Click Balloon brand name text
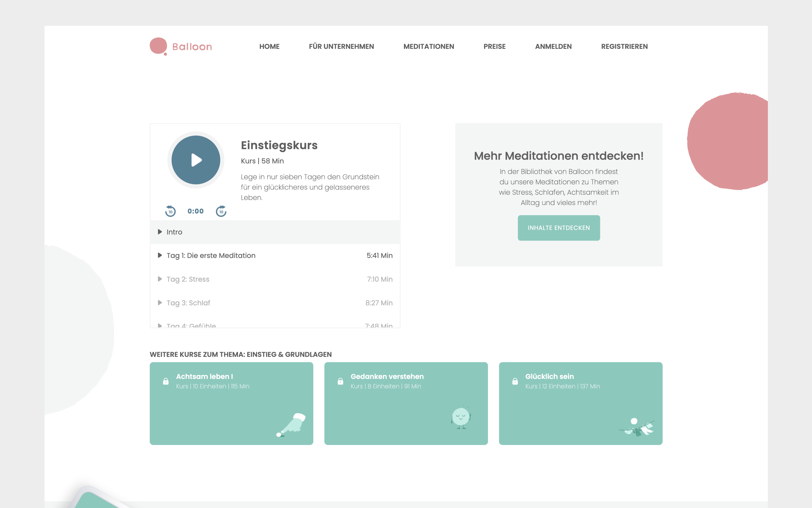The image size is (812, 508). coord(192,47)
